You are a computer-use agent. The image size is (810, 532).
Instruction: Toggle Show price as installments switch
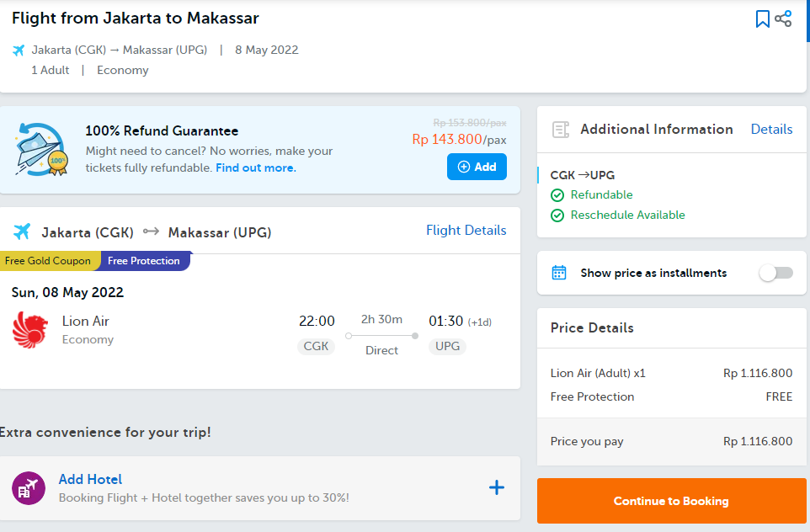pos(776,273)
